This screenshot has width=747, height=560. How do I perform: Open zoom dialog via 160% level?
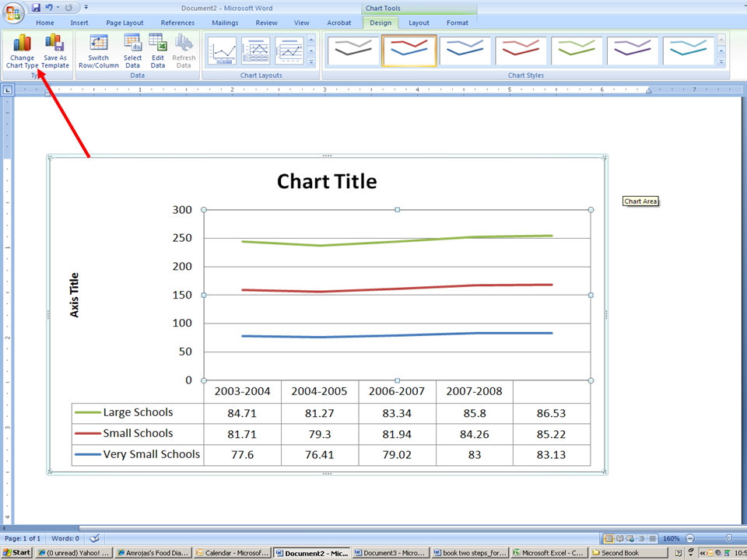pos(672,538)
